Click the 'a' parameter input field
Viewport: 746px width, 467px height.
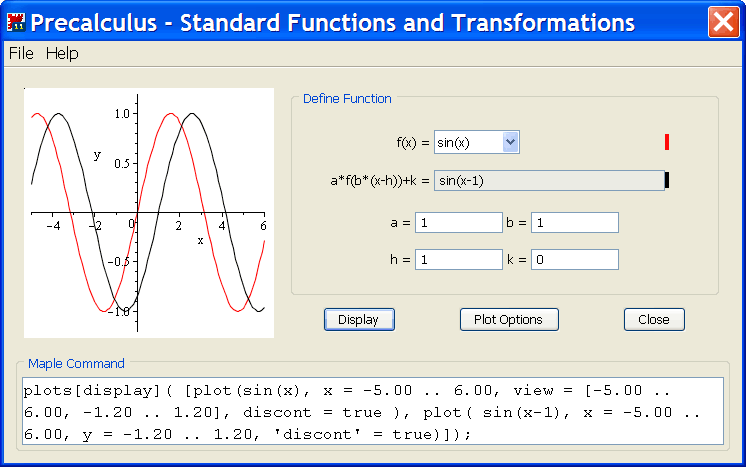458,223
